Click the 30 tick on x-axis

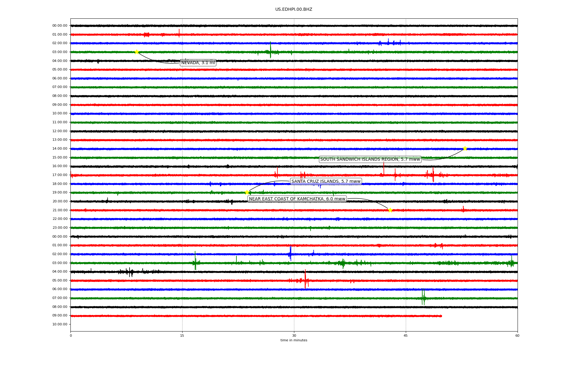[294, 335]
